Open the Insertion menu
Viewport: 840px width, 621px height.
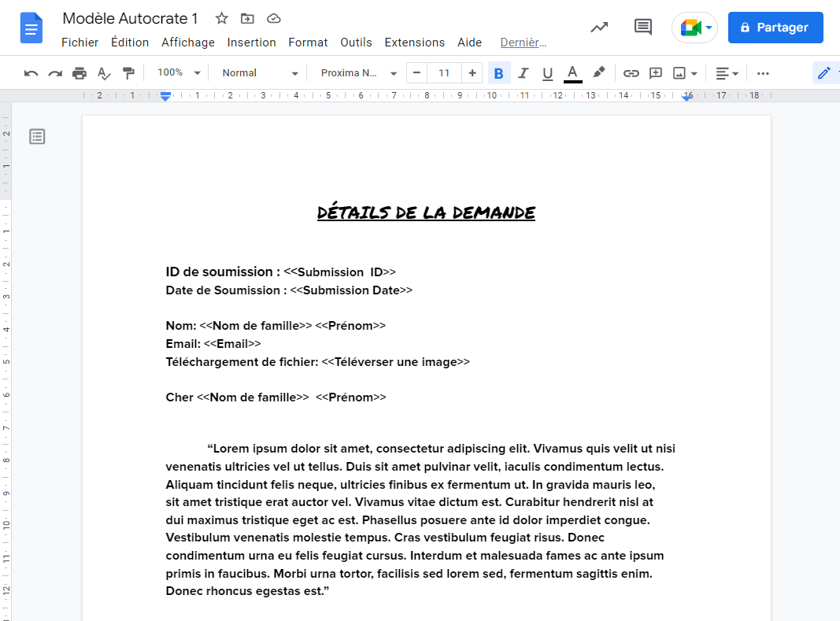[251, 43]
